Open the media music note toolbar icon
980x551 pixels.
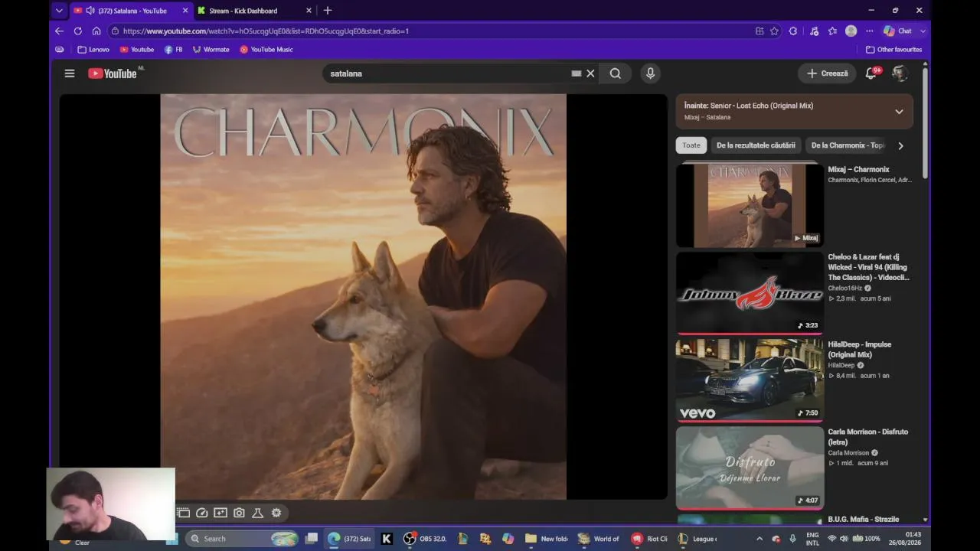click(x=814, y=31)
